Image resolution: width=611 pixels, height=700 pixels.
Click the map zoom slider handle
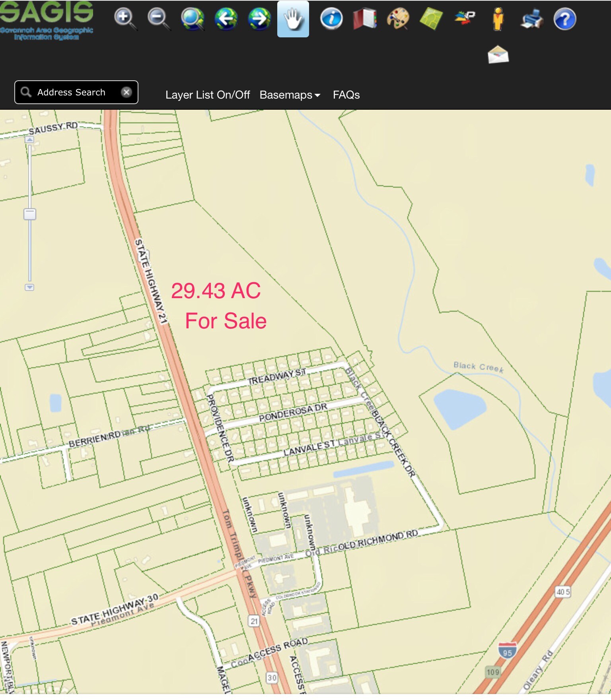point(30,214)
